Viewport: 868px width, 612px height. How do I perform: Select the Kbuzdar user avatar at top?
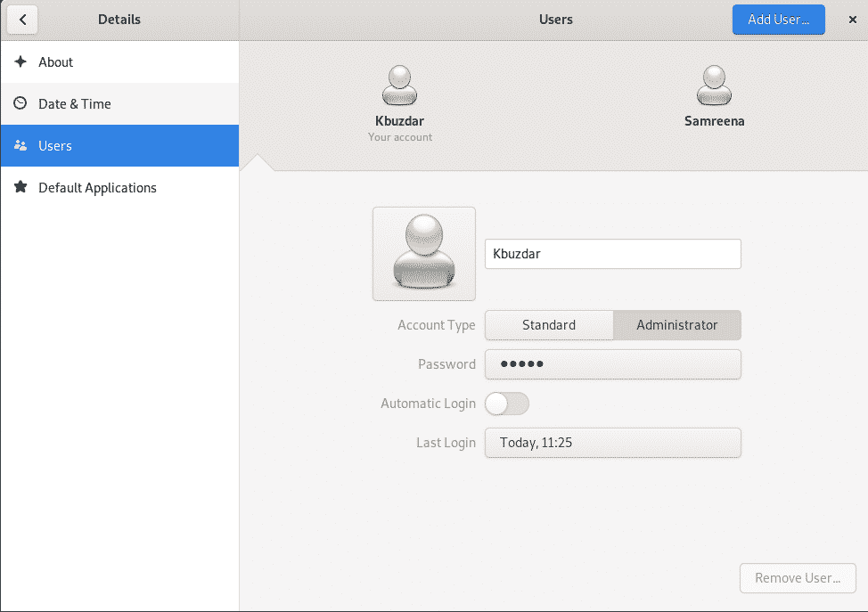pos(399,86)
